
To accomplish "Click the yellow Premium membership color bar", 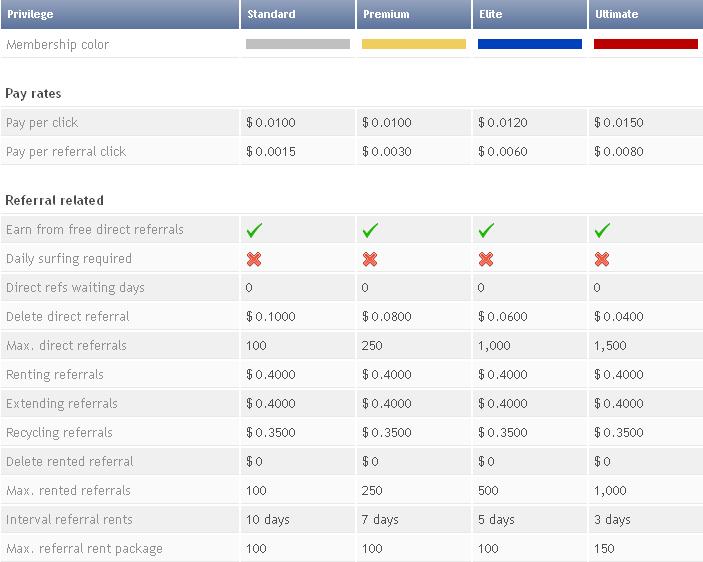I will point(414,44).
